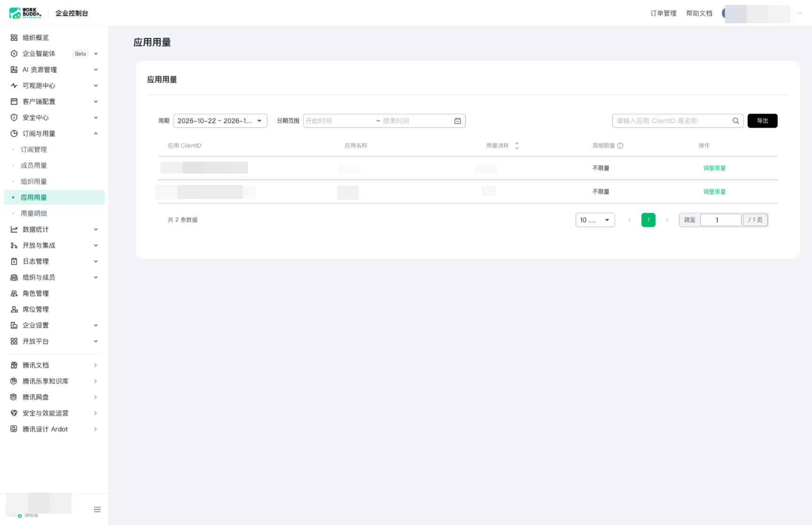Open 帮助文档 in the header

click(x=699, y=13)
